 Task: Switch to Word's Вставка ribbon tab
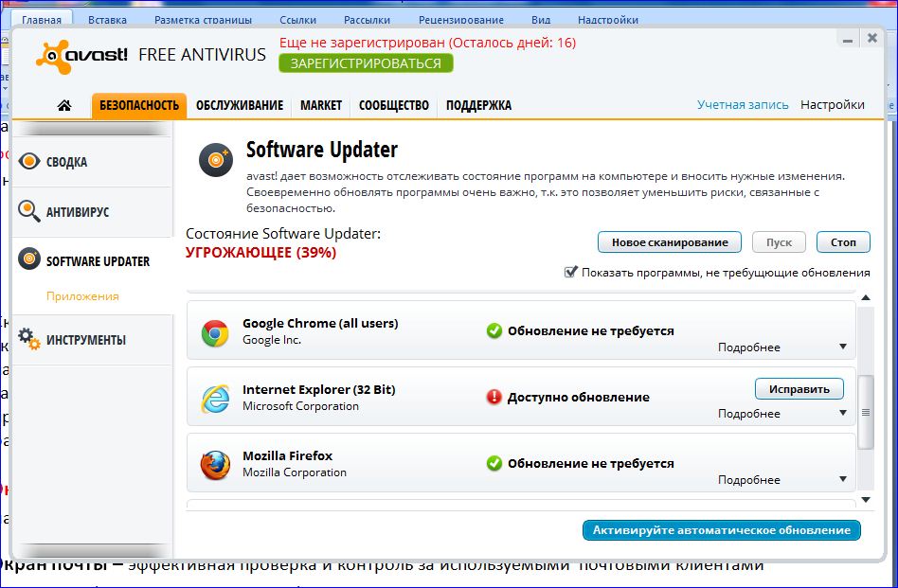click(107, 20)
